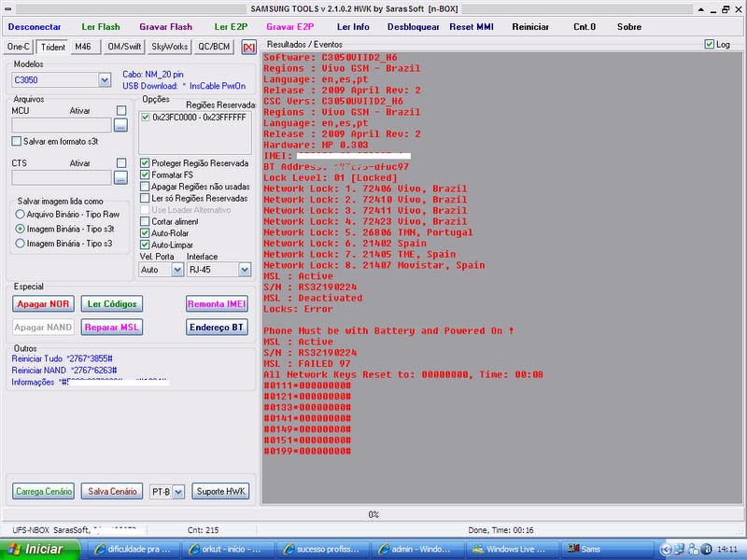Image resolution: width=747 pixels, height=560 pixels.
Task: Enable CTS Ativar checkbox
Action: click(x=121, y=162)
